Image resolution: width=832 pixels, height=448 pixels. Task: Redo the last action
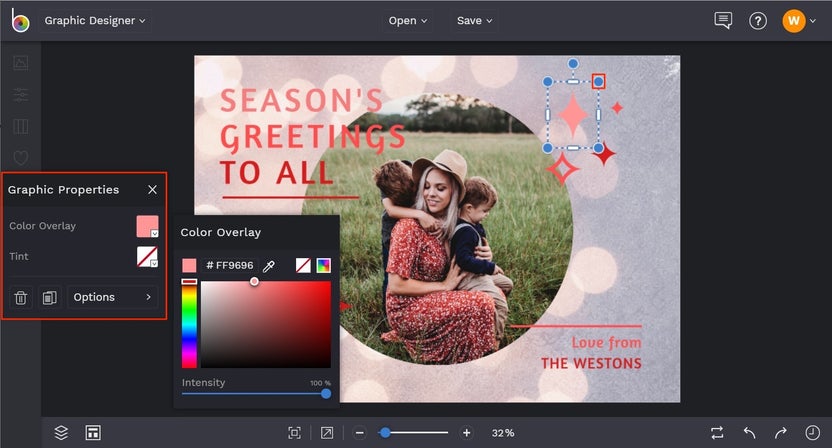click(781, 433)
